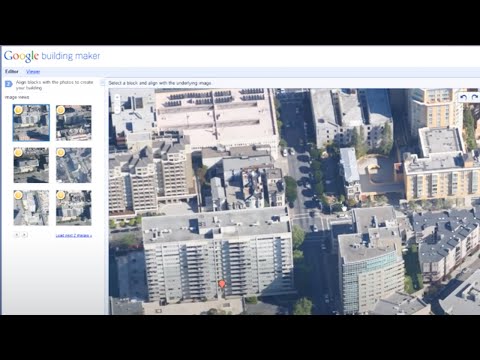Zoom out on the aerial photo
This screenshot has width=480, height=360.
tap(117, 109)
